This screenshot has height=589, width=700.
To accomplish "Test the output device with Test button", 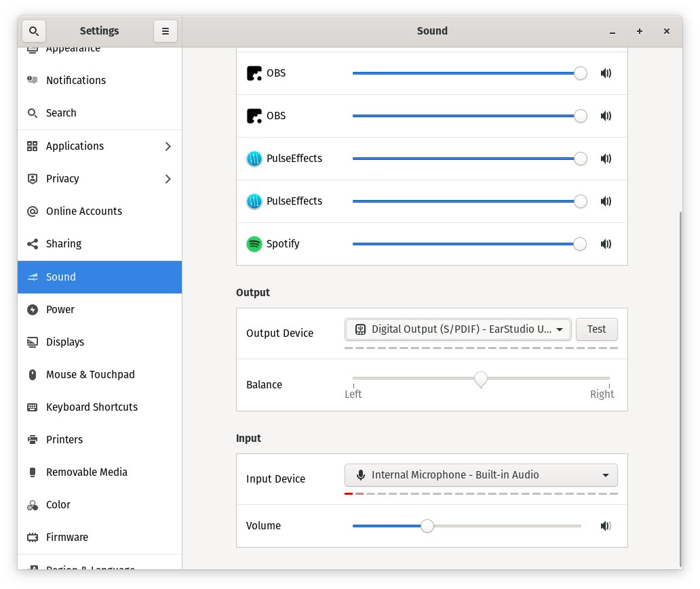I will [596, 329].
